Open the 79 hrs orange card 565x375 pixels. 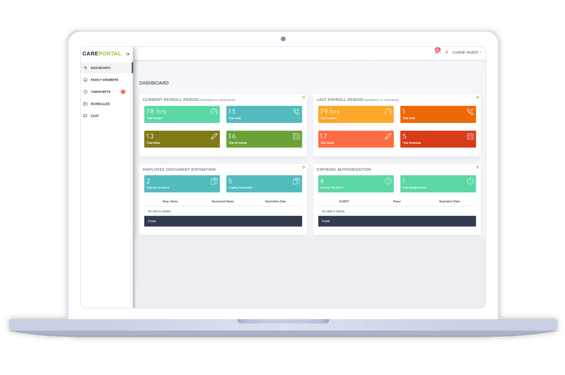point(356,114)
